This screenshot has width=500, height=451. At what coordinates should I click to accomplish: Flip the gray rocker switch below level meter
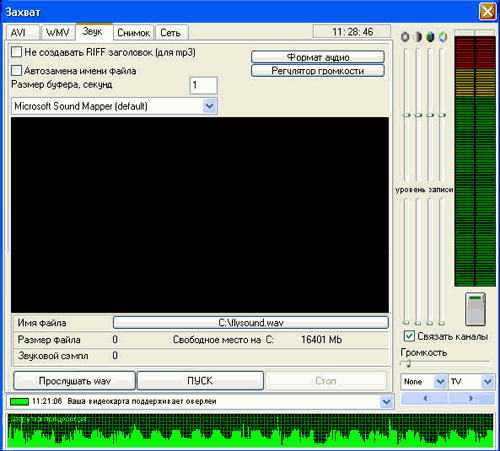pos(475,309)
